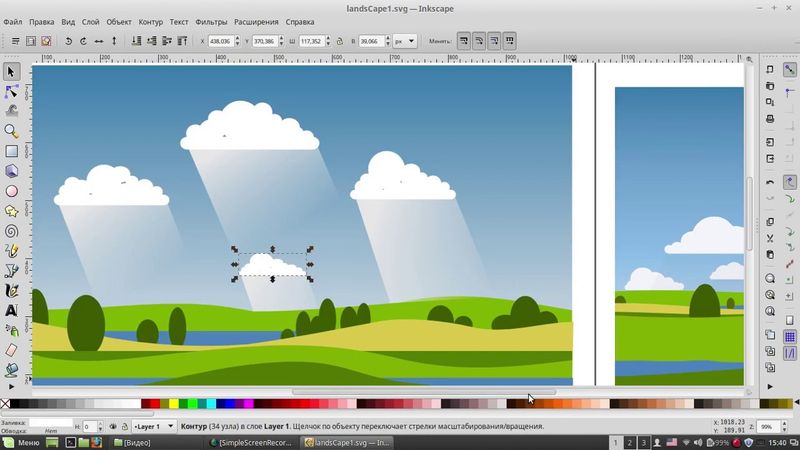The height and width of the screenshot is (450, 800).
Task: Click the Print document icon
Action: (770, 119)
